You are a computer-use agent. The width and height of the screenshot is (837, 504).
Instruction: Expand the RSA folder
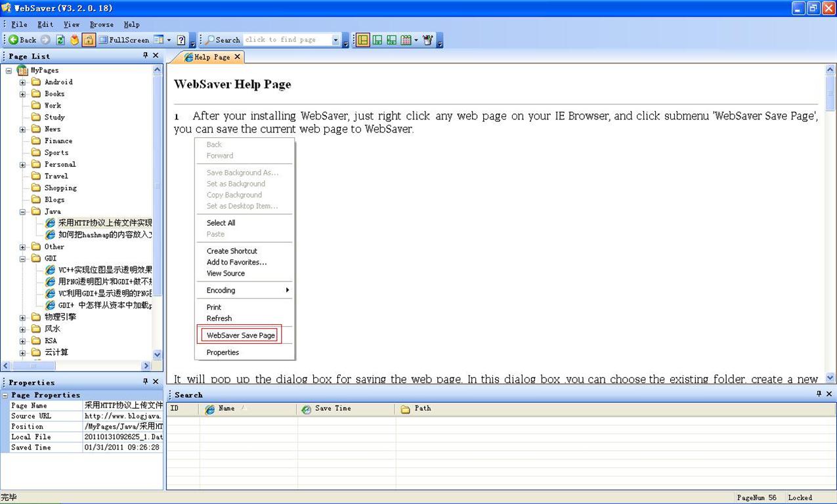click(22, 341)
